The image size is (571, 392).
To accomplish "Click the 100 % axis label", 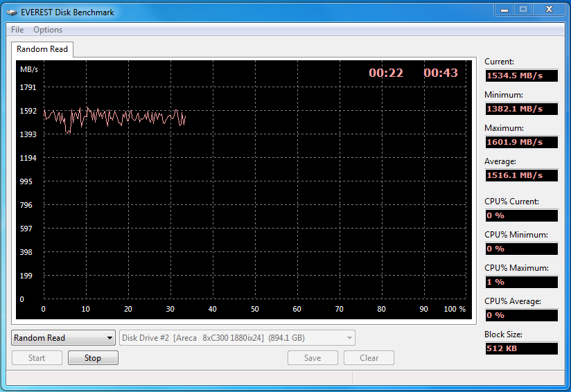I will pos(455,309).
